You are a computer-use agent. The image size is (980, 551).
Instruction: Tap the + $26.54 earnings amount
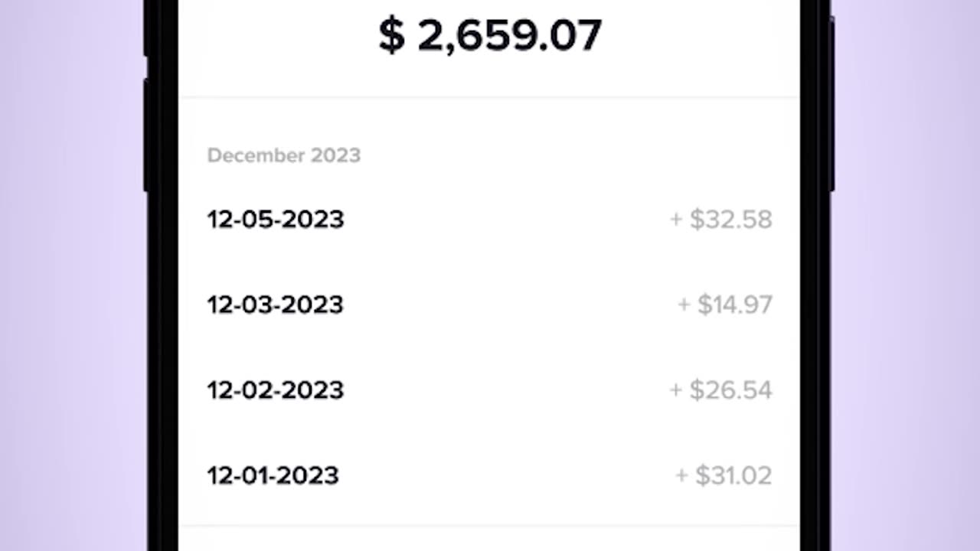pos(721,390)
